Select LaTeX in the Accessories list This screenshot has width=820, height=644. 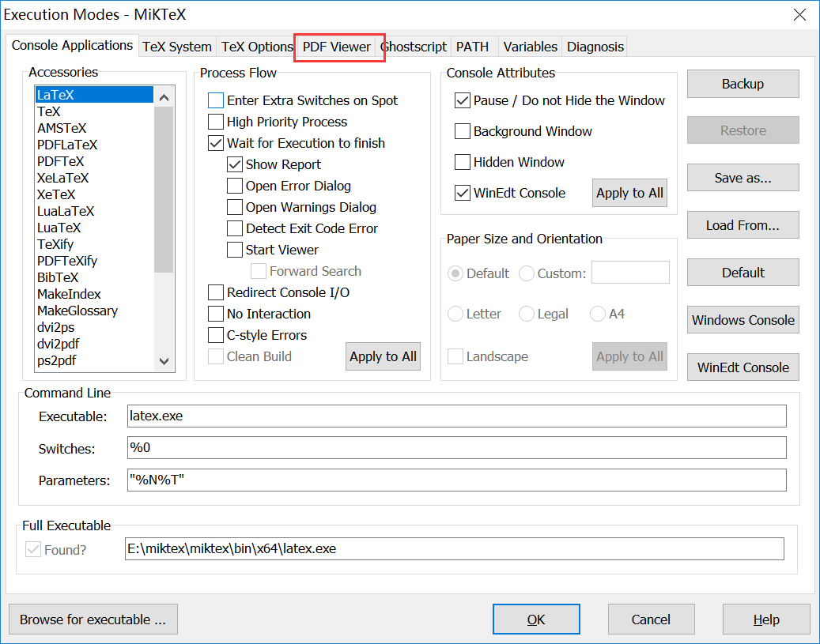[x=94, y=95]
